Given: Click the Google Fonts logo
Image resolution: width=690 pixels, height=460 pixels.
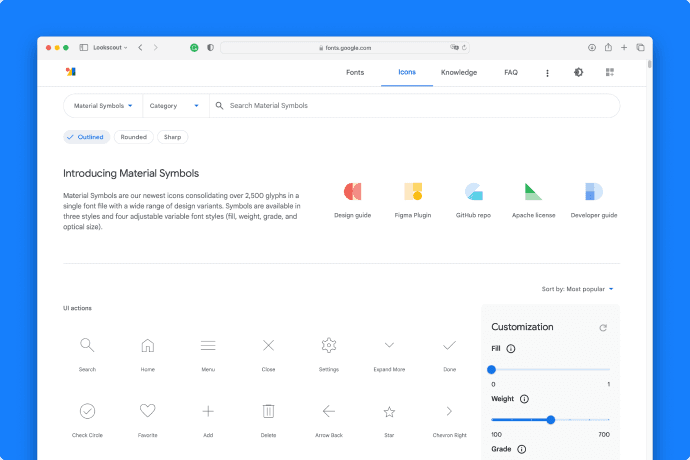Looking at the screenshot, I should tap(71, 72).
